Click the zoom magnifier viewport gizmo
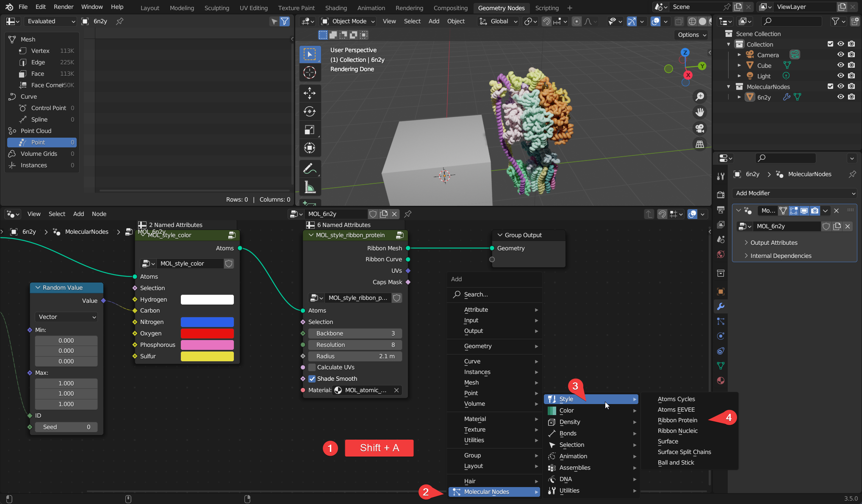The width and height of the screenshot is (862, 504). [700, 97]
